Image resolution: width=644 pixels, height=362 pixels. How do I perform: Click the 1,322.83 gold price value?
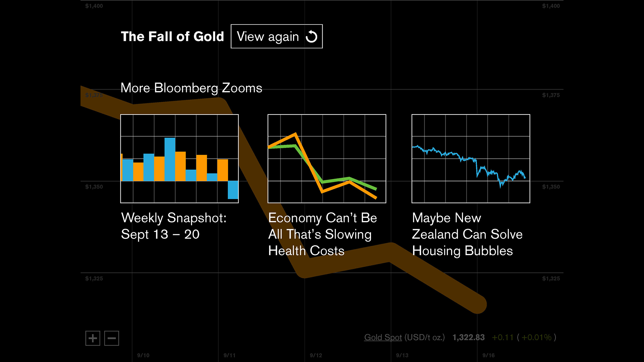coord(469,337)
